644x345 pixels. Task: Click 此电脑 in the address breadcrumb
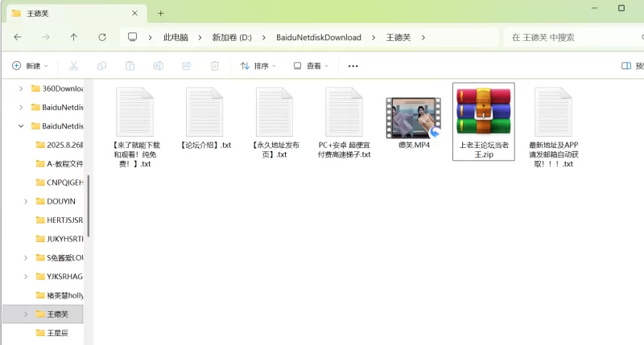[x=175, y=37]
